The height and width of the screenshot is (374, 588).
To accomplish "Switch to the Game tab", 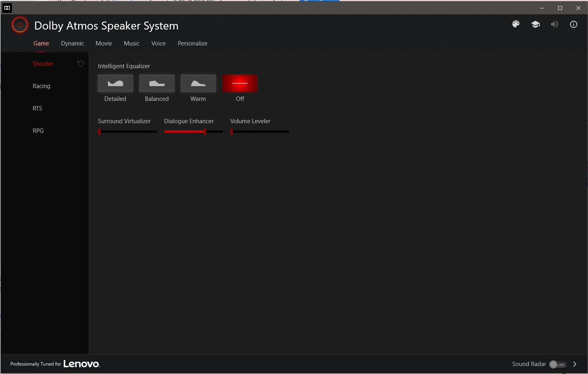I will coord(41,43).
